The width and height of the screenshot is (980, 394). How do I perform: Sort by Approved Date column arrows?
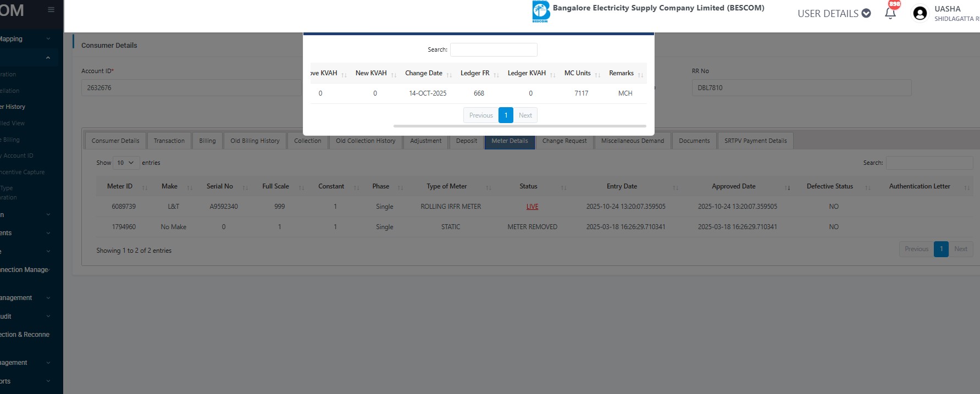point(788,187)
